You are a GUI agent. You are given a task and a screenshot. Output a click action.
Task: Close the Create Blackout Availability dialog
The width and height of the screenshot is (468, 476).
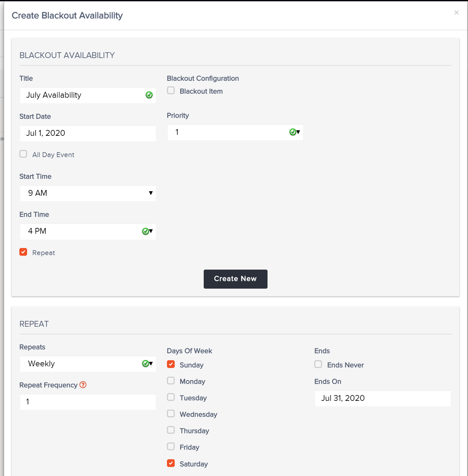(456, 13)
